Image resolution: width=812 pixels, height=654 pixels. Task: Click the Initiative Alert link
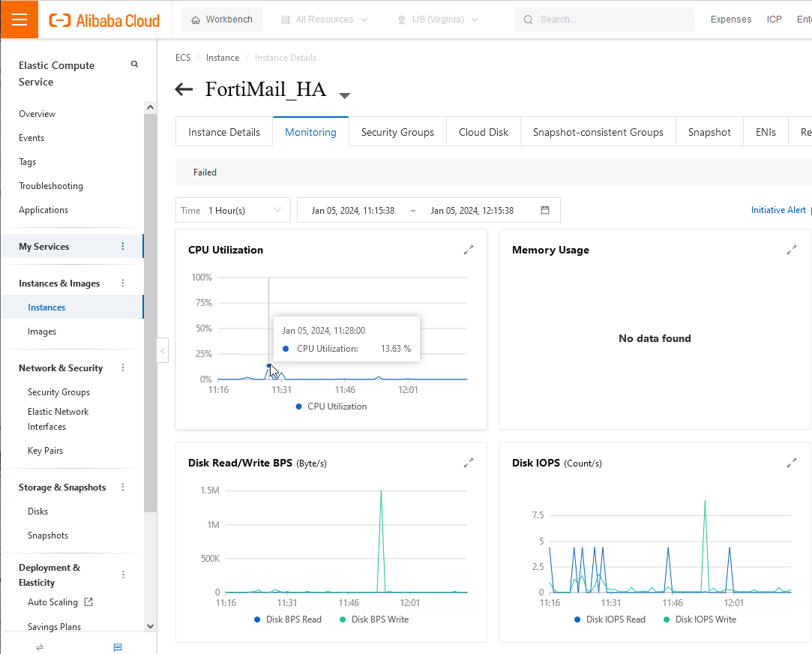pos(778,209)
